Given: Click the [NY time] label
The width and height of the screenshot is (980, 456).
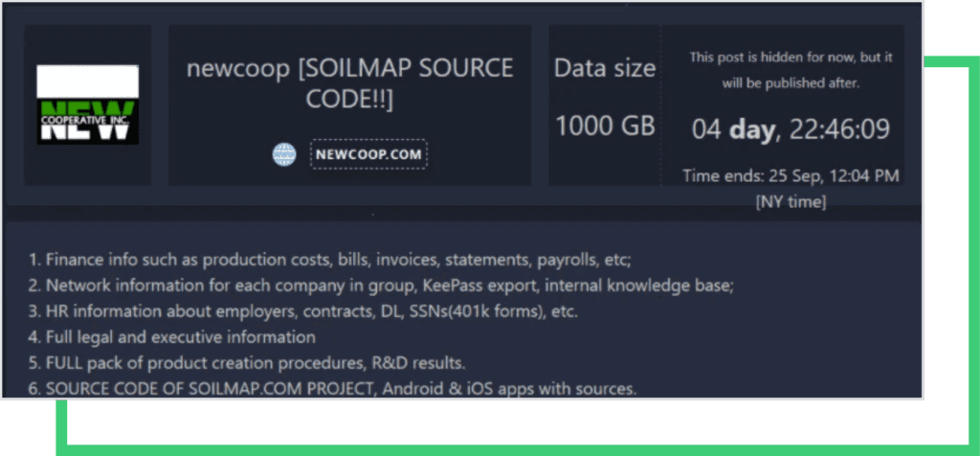Looking at the screenshot, I should pos(791,201).
